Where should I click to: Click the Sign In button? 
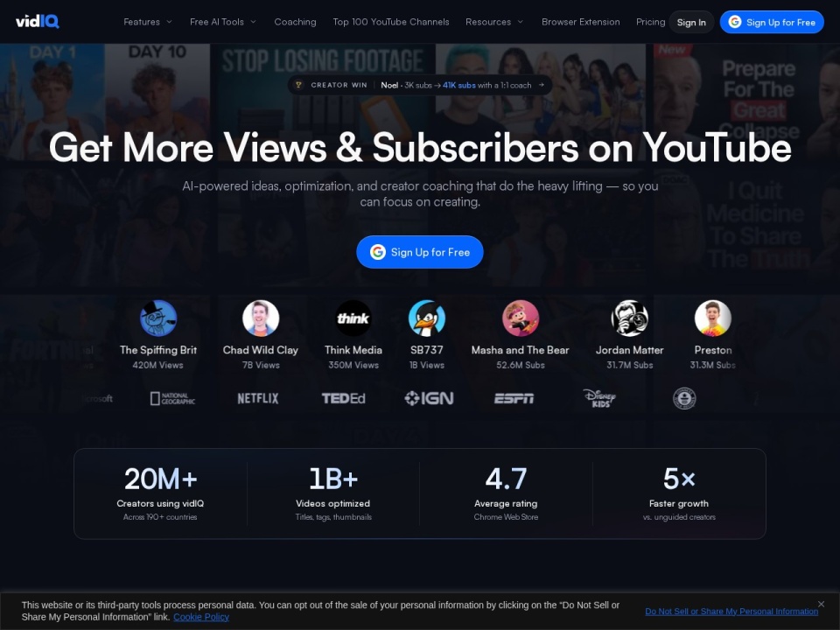pyautogui.click(x=691, y=23)
